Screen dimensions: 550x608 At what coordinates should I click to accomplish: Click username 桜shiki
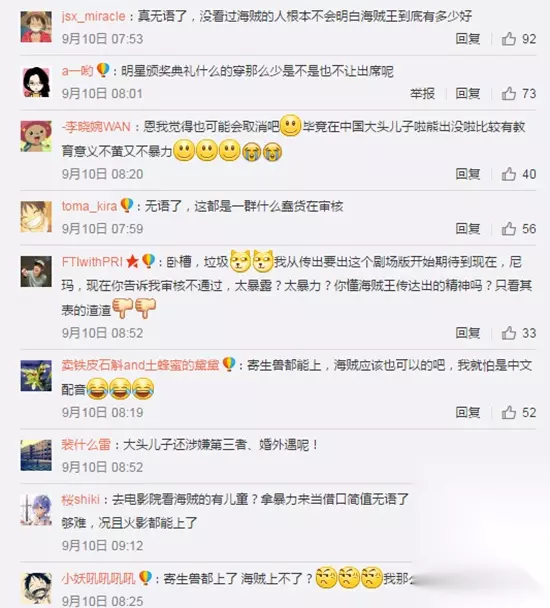click(81, 499)
